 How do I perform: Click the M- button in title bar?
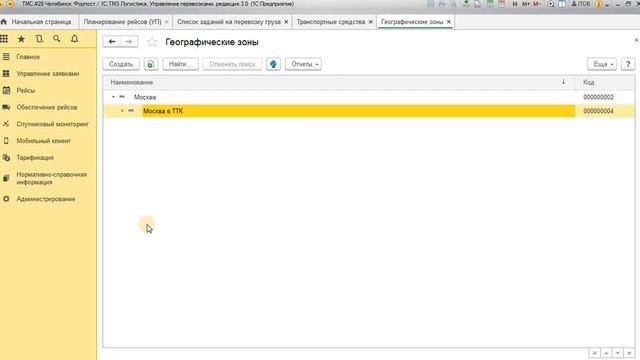click(537, 4)
